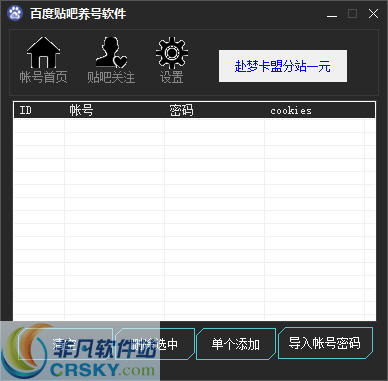
Task: Click the 单个添加 button
Action: pos(236,344)
